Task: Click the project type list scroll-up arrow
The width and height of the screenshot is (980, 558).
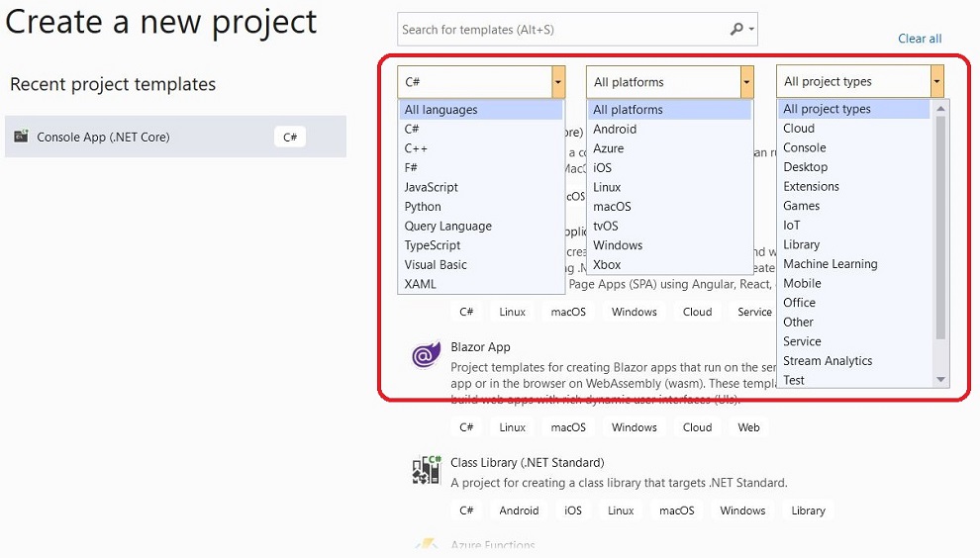Action: pos(940,108)
